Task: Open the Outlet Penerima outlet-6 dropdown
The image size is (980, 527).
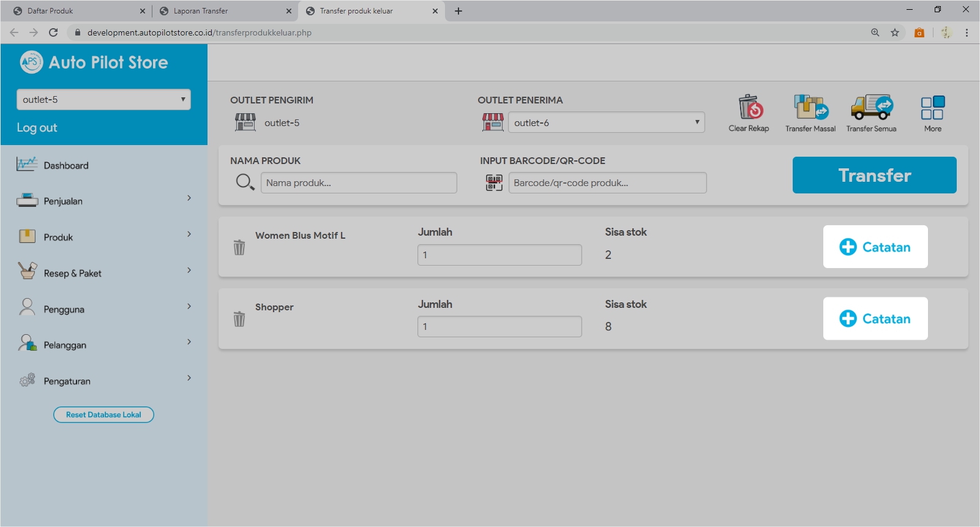Action: click(x=606, y=122)
